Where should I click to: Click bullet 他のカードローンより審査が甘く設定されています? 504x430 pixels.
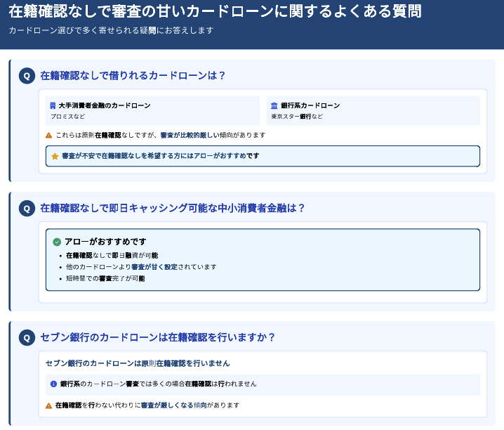tap(141, 267)
